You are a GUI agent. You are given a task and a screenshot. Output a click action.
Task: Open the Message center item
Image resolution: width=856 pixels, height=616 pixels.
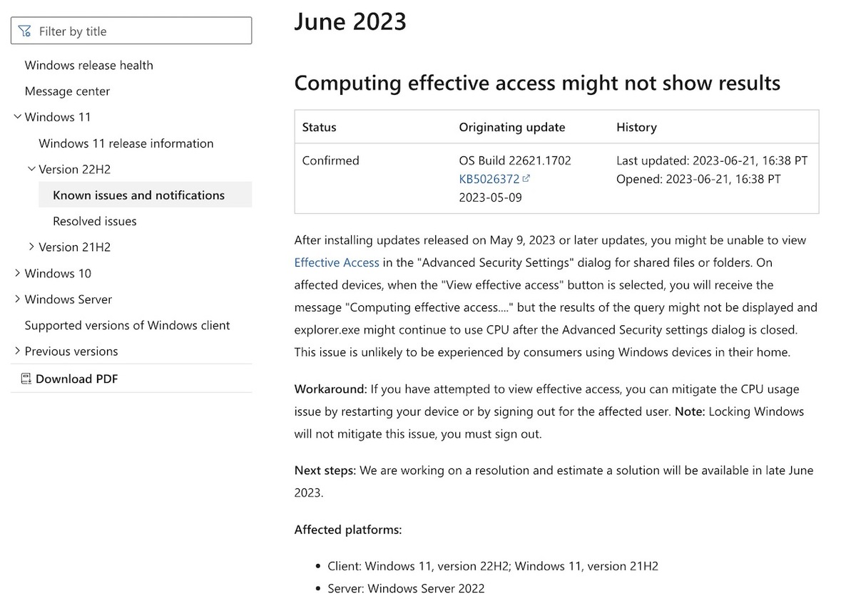[x=68, y=91]
